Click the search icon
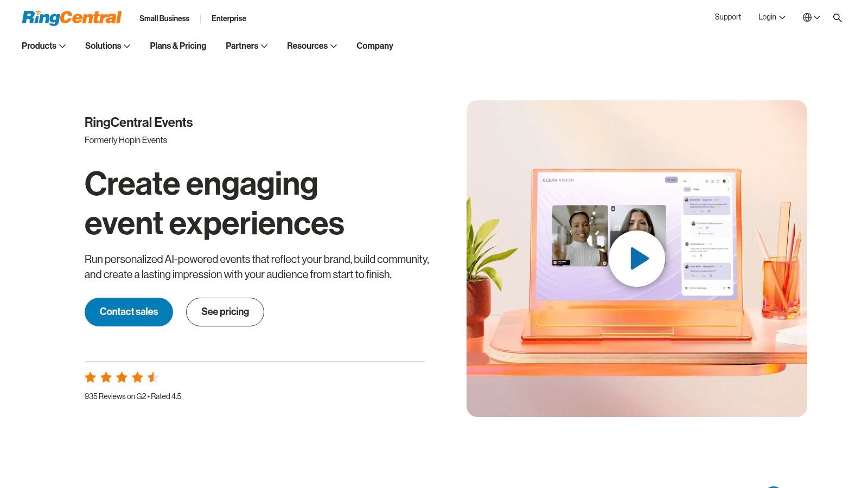 (x=837, y=17)
